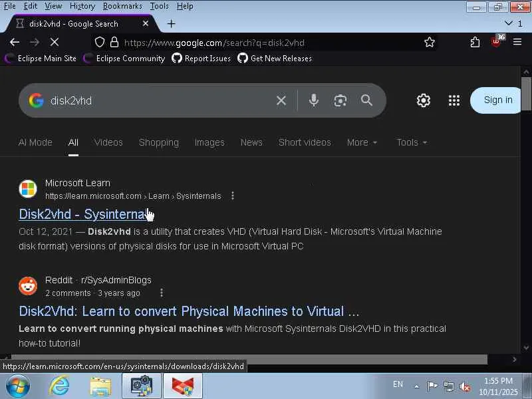Open the browser Tools menu
This screenshot has width=532, height=399.
(160, 6)
